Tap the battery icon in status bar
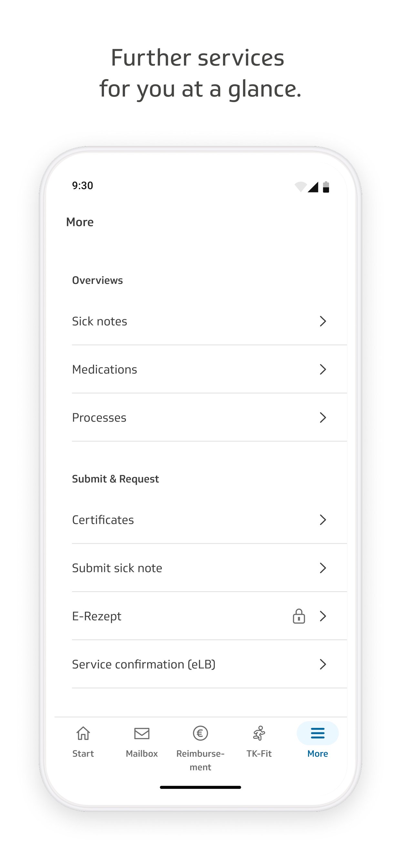Screen dimensions: 401x868 point(326,187)
